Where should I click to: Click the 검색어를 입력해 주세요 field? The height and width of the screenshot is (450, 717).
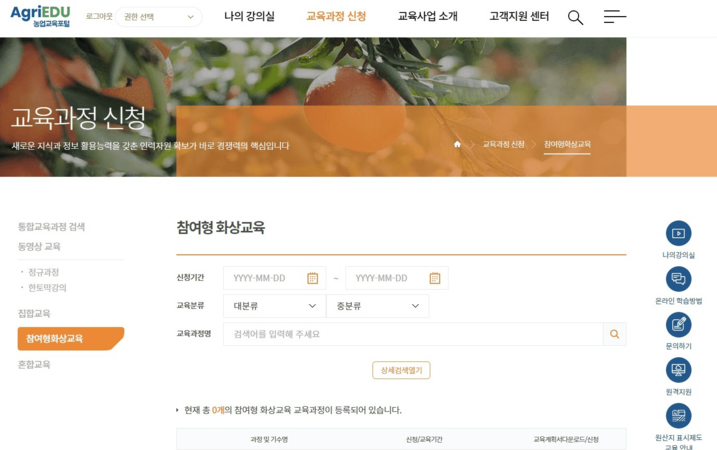[413, 334]
